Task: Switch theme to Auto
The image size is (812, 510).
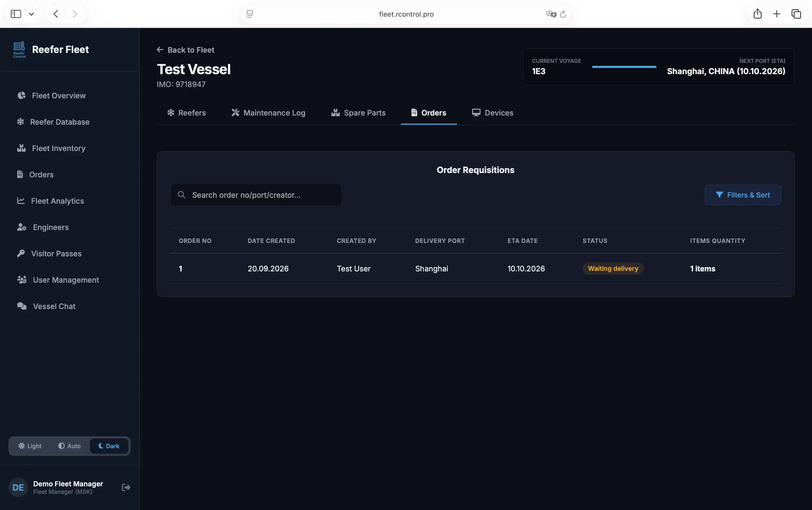Action: [x=70, y=446]
